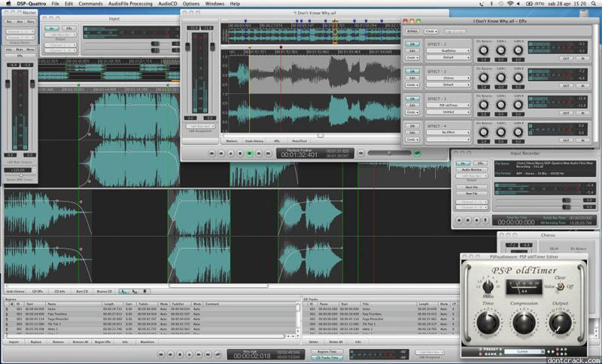This screenshot has height=364, width=602.
Task: Click volume icon in macOS menu bar
Action: (519, 4)
